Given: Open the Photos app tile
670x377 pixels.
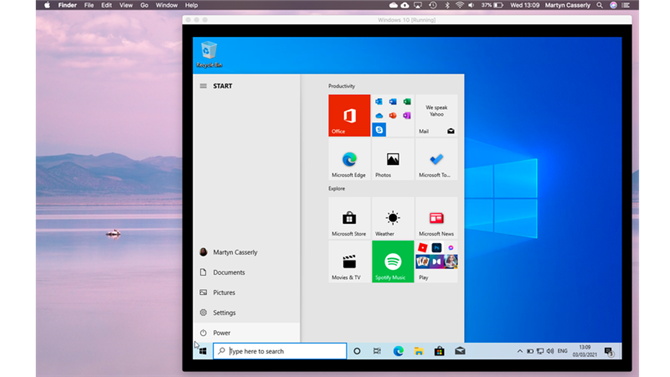Looking at the screenshot, I should (393, 159).
